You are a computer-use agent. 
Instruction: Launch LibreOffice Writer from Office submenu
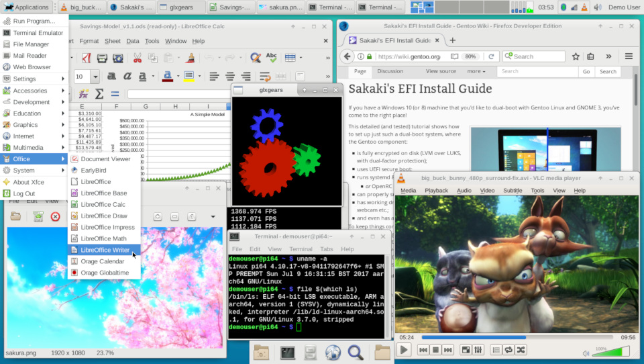(x=105, y=250)
